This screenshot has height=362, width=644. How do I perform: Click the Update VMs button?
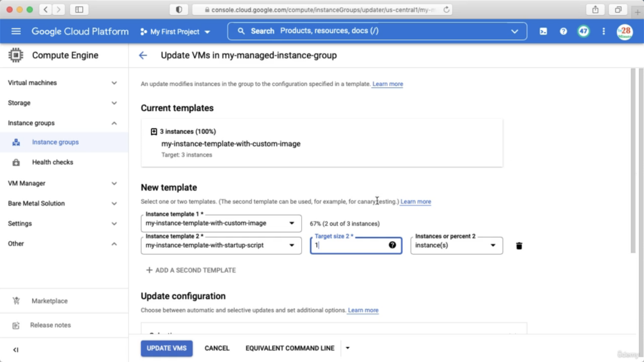coord(167,348)
